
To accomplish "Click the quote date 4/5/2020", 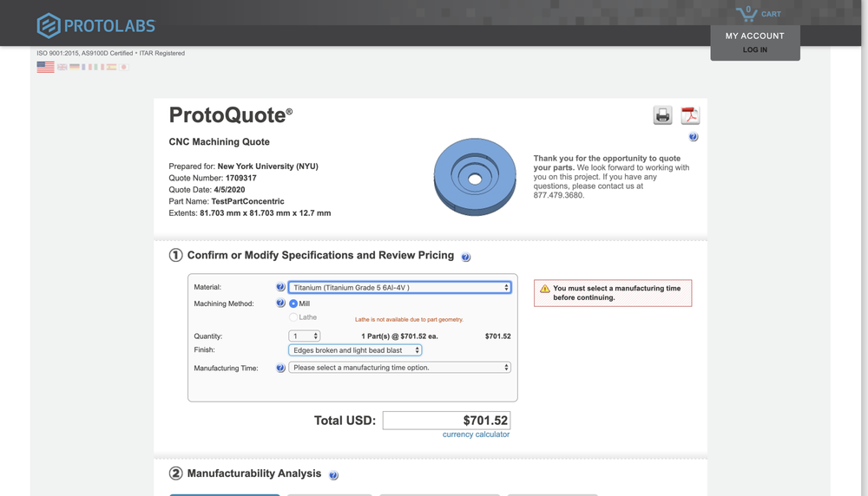I will (x=229, y=190).
